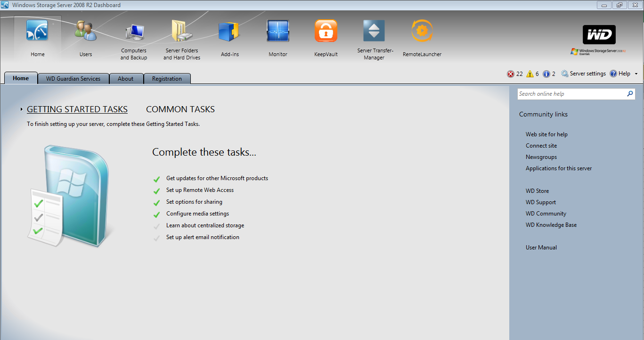Launch the RemoteLauncher icon
The width and height of the screenshot is (644, 340).
click(x=422, y=31)
